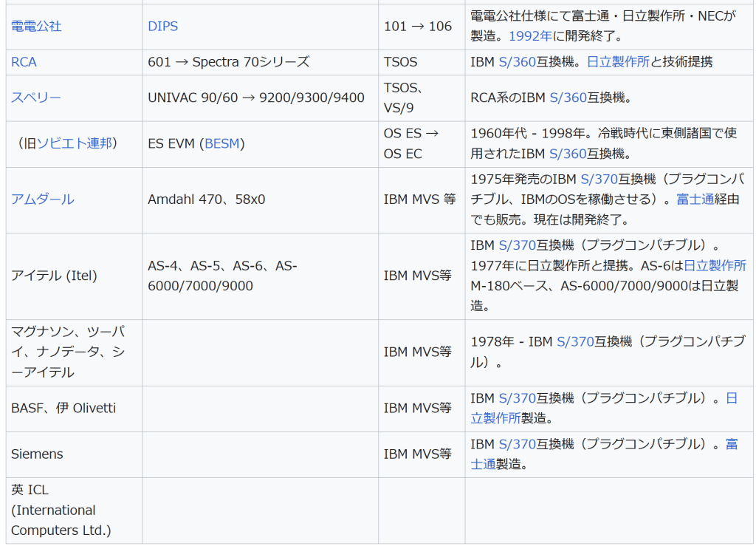Open the スペリー link

click(36, 98)
